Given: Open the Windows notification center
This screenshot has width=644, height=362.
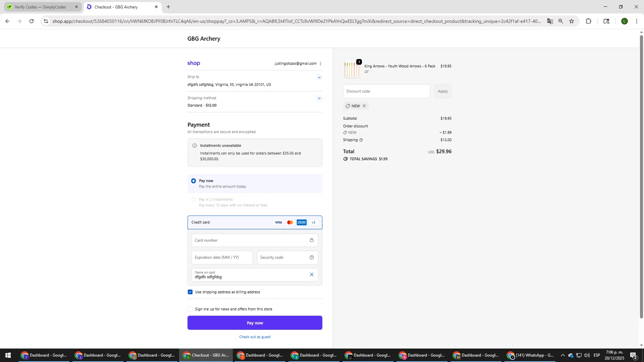Looking at the screenshot, I should pyautogui.click(x=634, y=355).
